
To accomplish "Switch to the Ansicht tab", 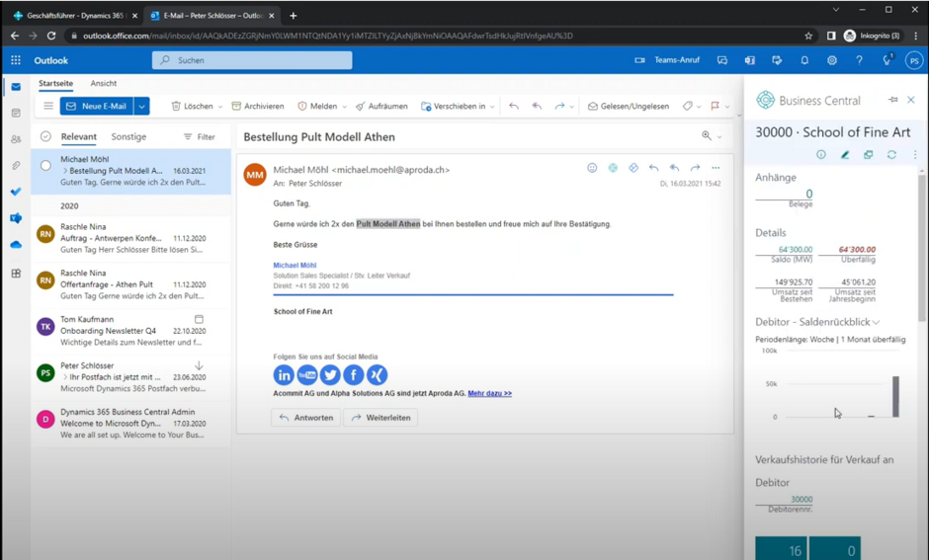I will [104, 84].
